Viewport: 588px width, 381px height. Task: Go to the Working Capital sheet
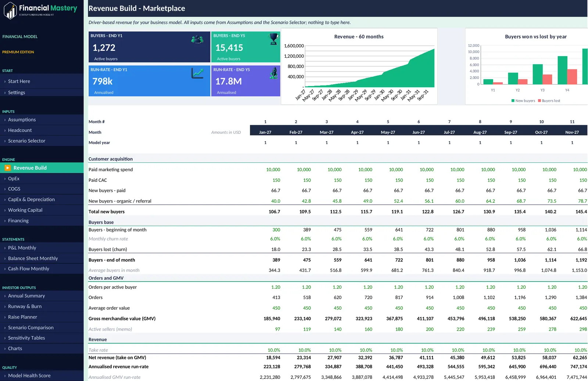(42, 210)
